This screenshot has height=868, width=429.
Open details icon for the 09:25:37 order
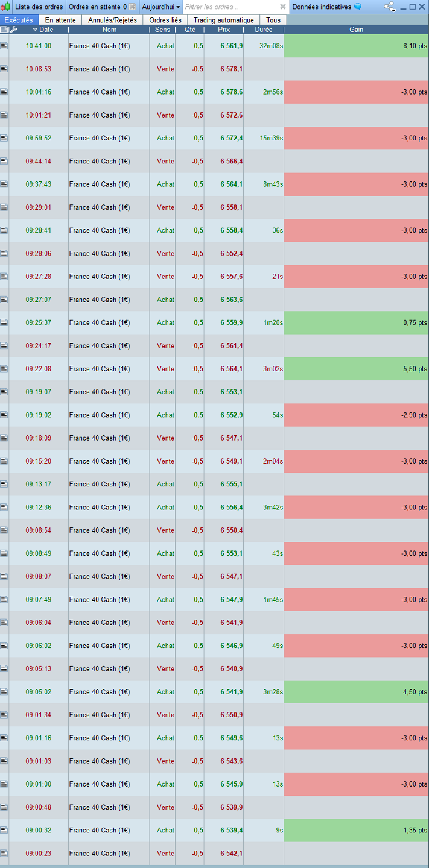[4, 322]
